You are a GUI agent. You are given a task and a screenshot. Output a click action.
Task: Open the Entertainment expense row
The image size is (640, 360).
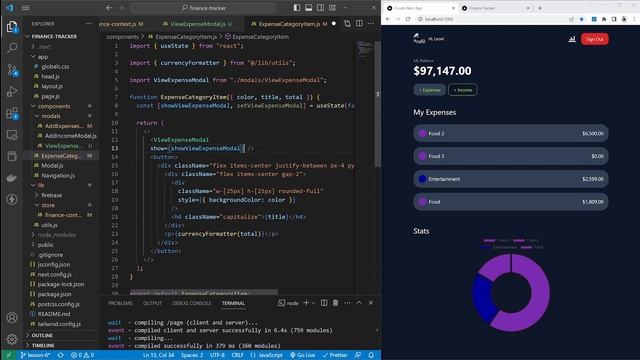click(511, 179)
